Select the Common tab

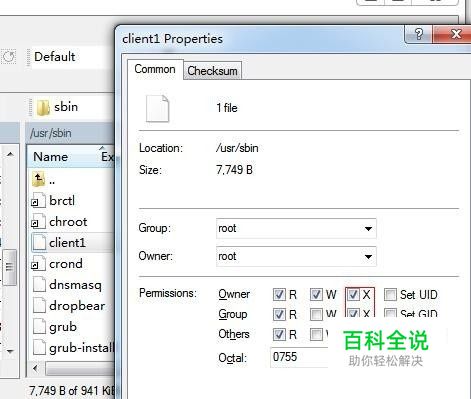pos(155,69)
